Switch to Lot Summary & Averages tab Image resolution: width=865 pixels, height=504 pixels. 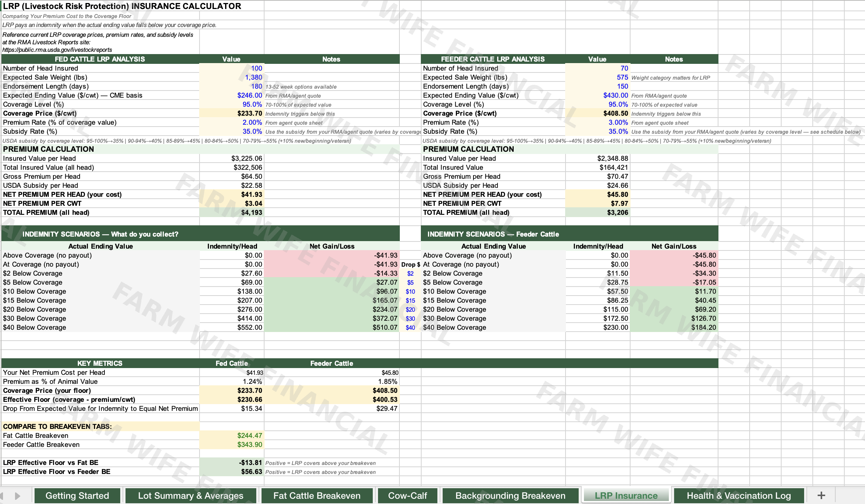(191, 495)
